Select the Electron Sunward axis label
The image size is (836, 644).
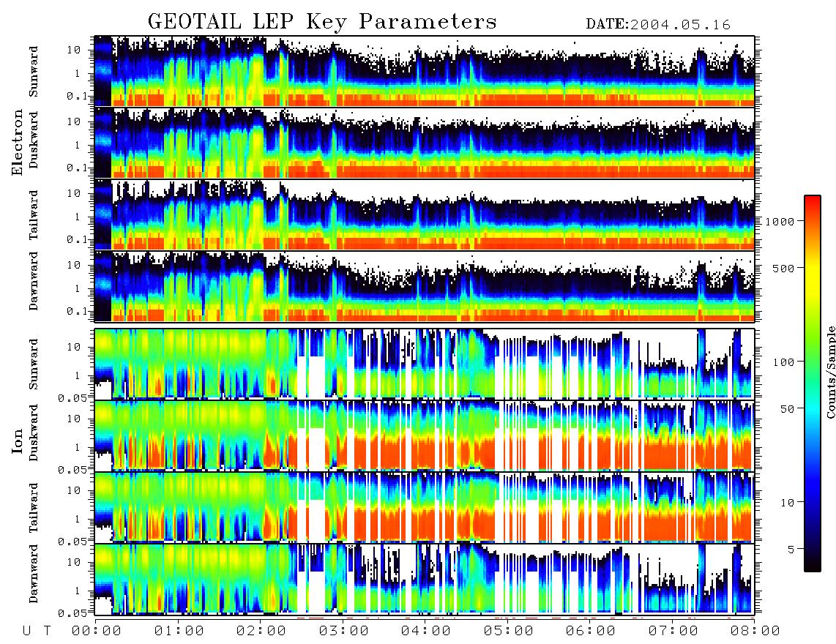point(34,72)
